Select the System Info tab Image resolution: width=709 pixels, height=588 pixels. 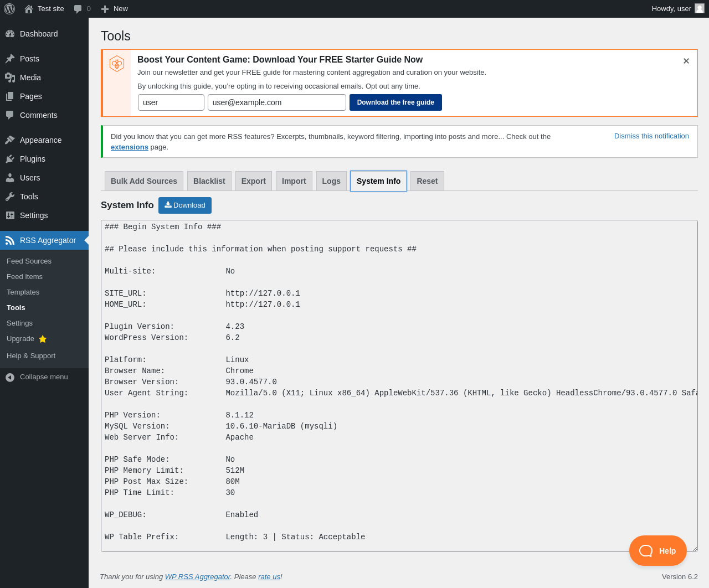379,181
